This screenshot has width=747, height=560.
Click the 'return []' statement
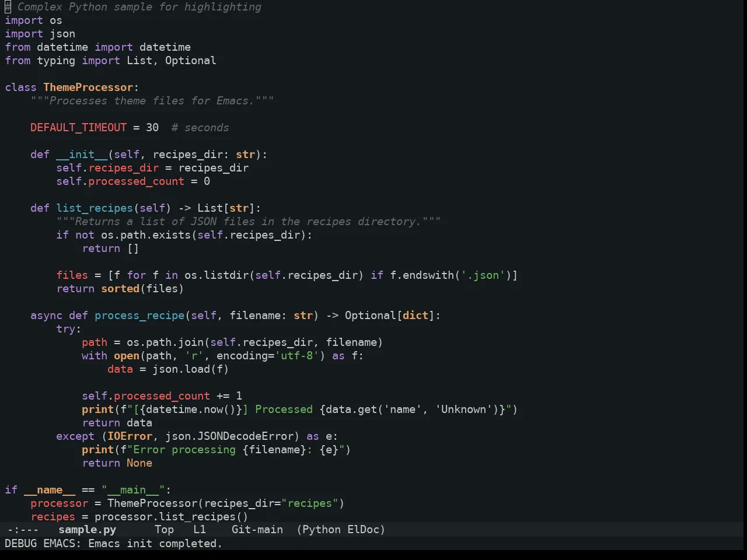pos(110,249)
